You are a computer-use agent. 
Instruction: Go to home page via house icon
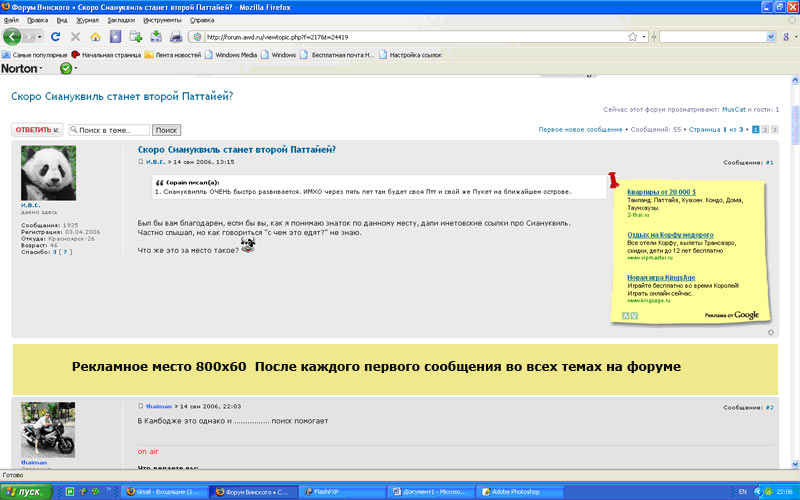(x=95, y=37)
